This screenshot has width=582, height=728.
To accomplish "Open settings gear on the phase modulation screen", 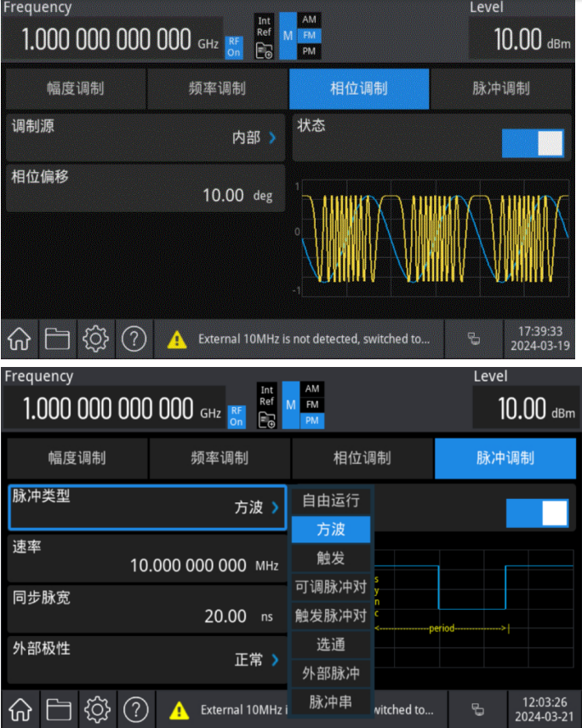I will click(x=95, y=339).
